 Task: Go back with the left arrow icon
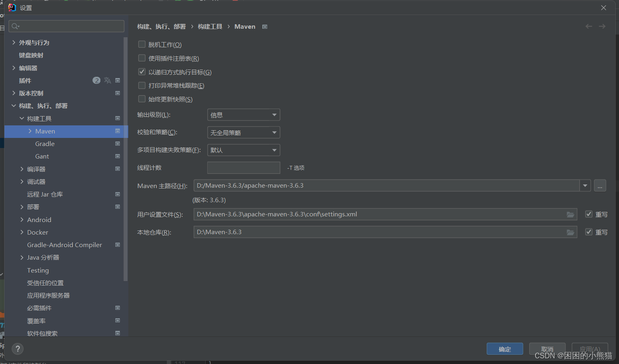click(589, 26)
